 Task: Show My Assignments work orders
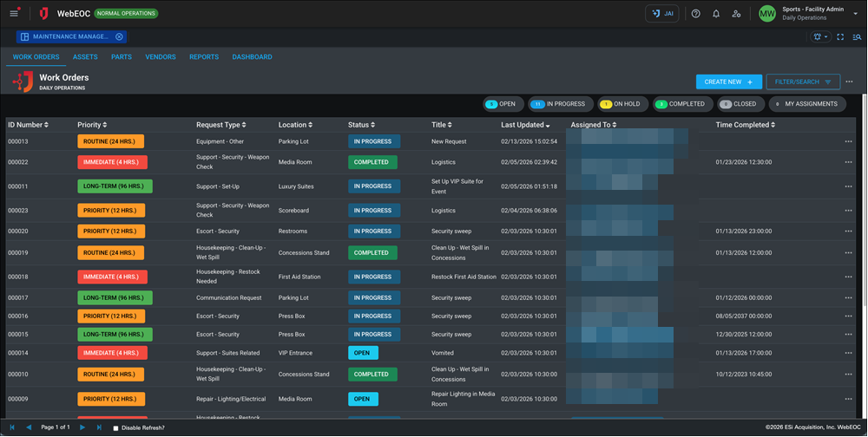(806, 104)
